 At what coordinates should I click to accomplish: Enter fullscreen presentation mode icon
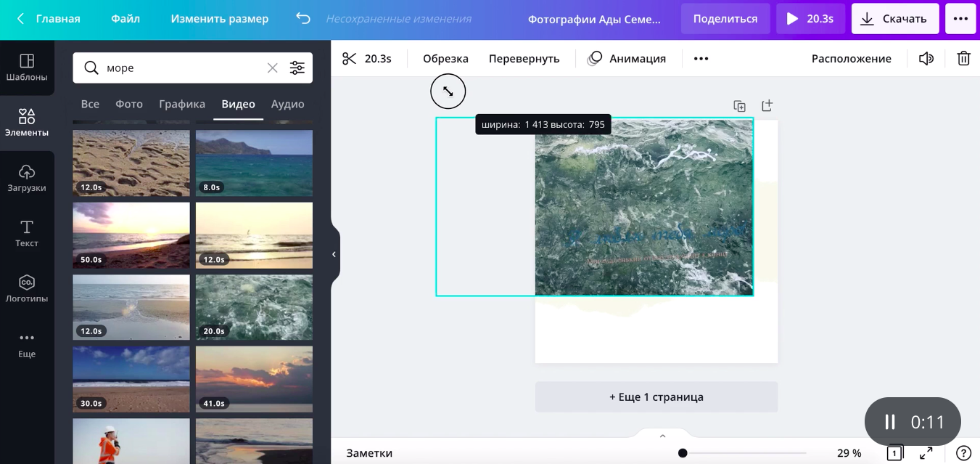click(x=926, y=453)
